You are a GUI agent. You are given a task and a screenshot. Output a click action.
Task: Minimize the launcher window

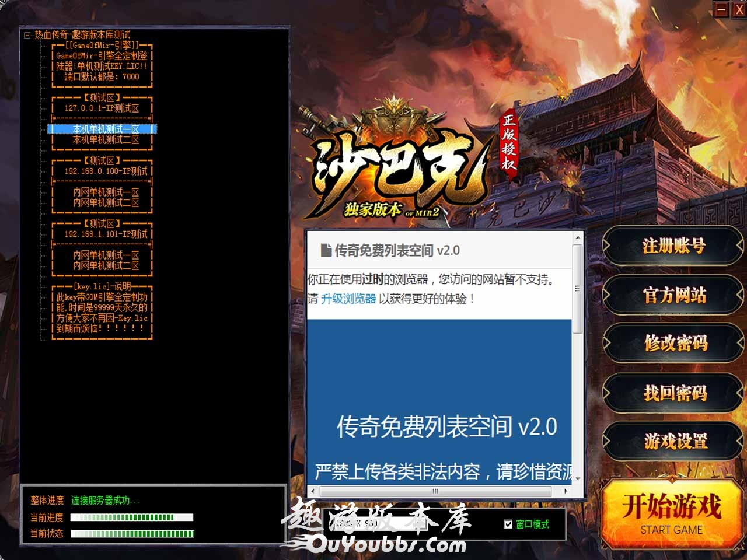pos(721,9)
